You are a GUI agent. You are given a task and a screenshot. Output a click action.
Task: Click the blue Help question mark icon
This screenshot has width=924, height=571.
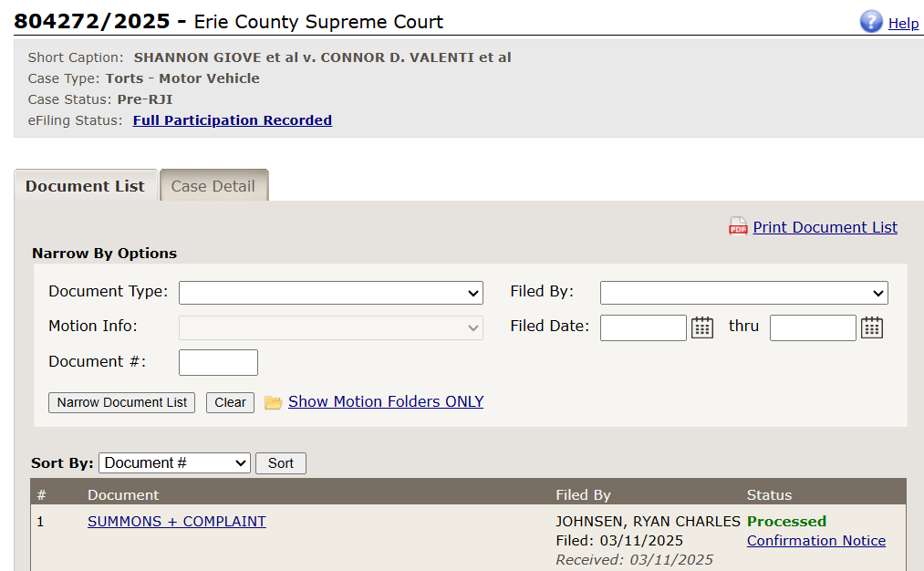point(871,22)
